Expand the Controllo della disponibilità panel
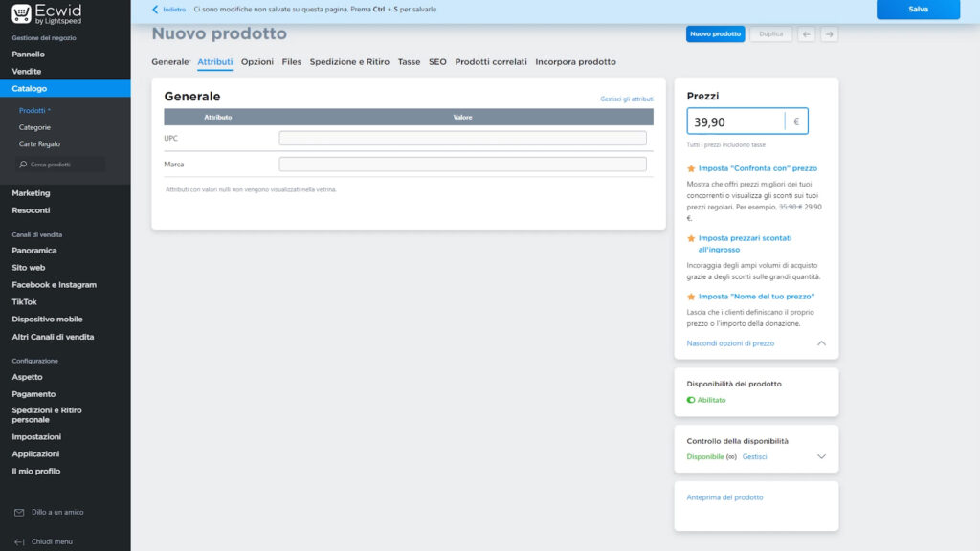Image resolution: width=980 pixels, height=551 pixels. [x=821, y=457]
